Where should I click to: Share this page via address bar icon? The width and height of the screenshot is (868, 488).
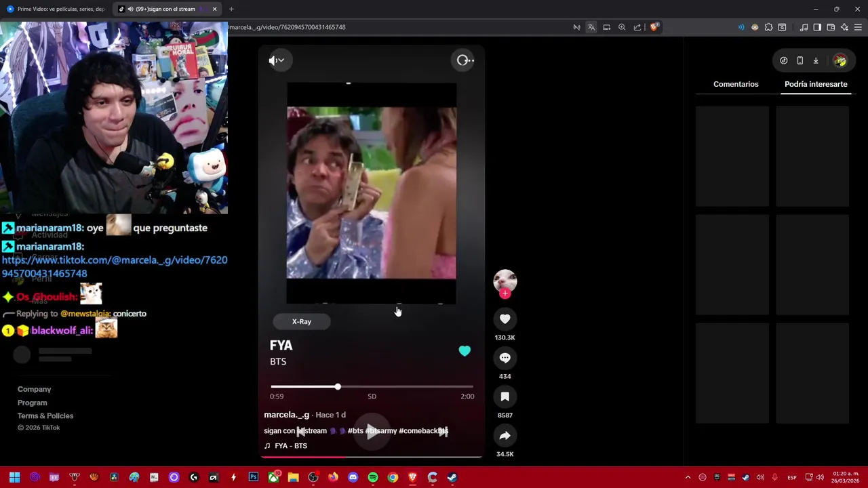click(x=637, y=27)
